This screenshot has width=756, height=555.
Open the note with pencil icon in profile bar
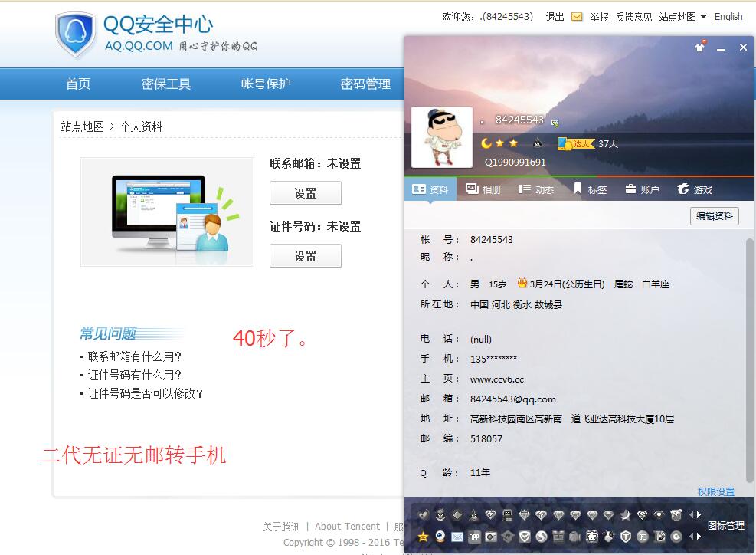[659, 536]
